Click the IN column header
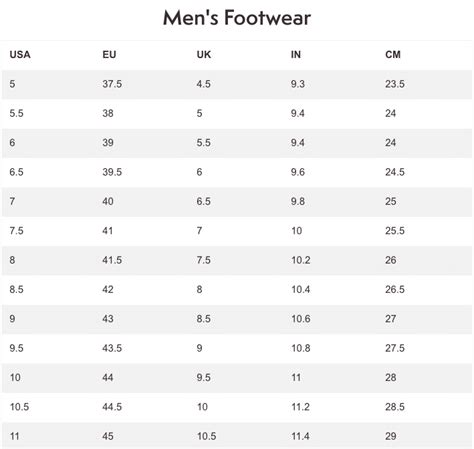 (x=296, y=54)
